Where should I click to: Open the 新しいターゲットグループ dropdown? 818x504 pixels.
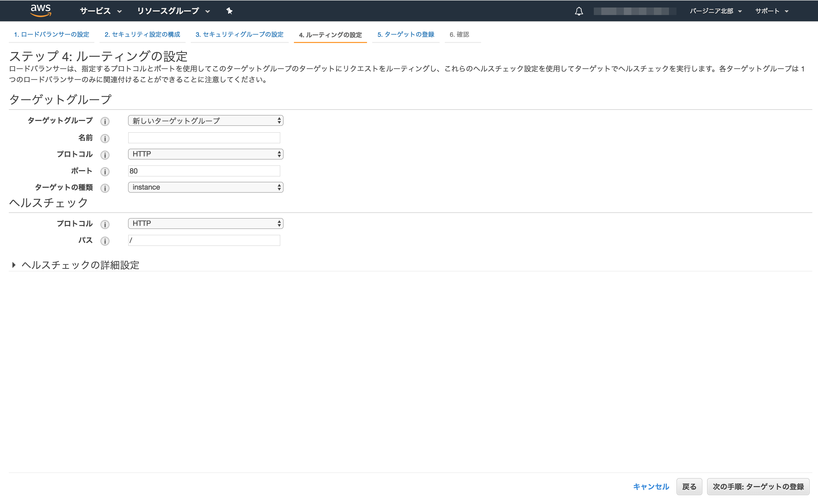[x=206, y=121]
